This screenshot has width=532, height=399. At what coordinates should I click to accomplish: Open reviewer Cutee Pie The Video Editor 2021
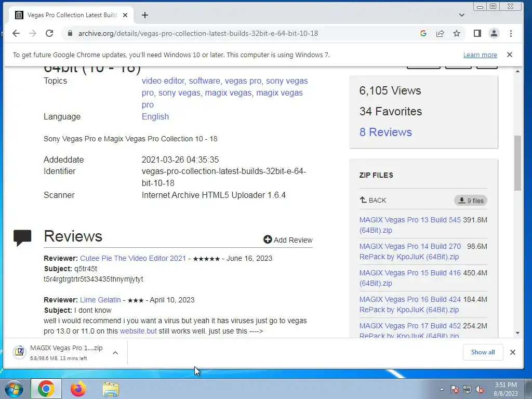(x=133, y=258)
